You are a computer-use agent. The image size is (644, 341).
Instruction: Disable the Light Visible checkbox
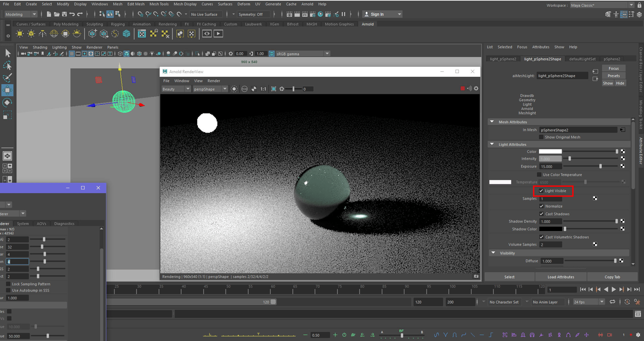coord(541,191)
